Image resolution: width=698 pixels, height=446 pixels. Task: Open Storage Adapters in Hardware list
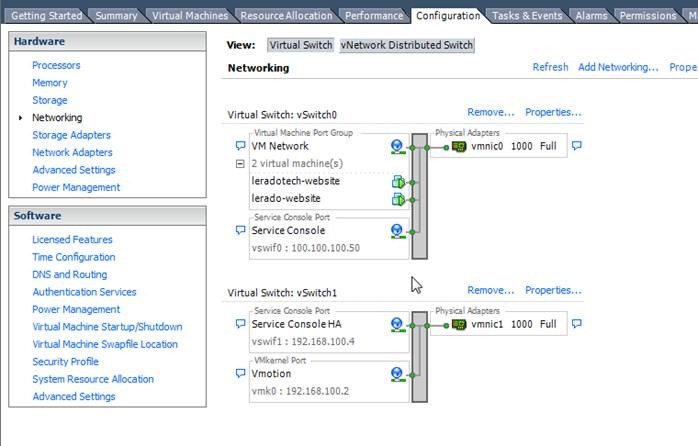(x=71, y=135)
